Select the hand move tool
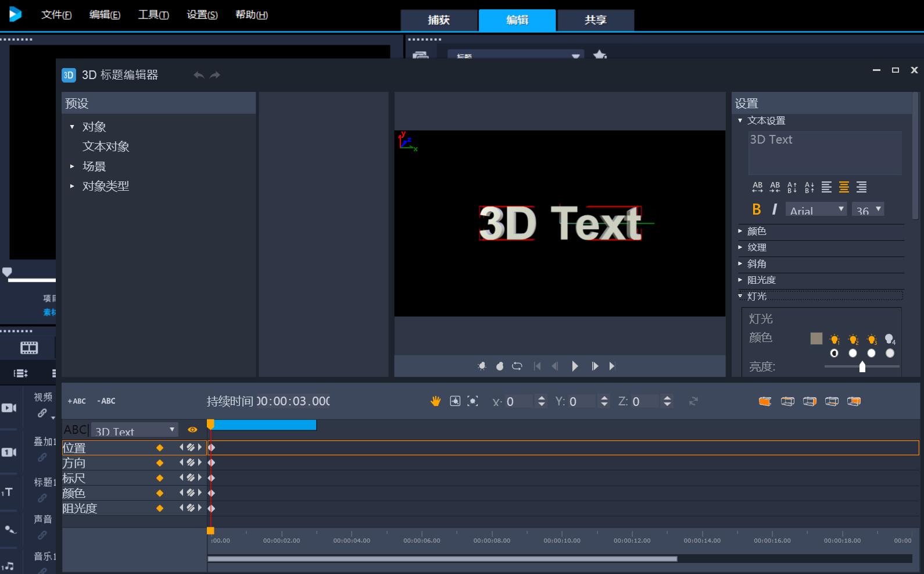Image resolution: width=924 pixels, height=574 pixels. coord(435,401)
